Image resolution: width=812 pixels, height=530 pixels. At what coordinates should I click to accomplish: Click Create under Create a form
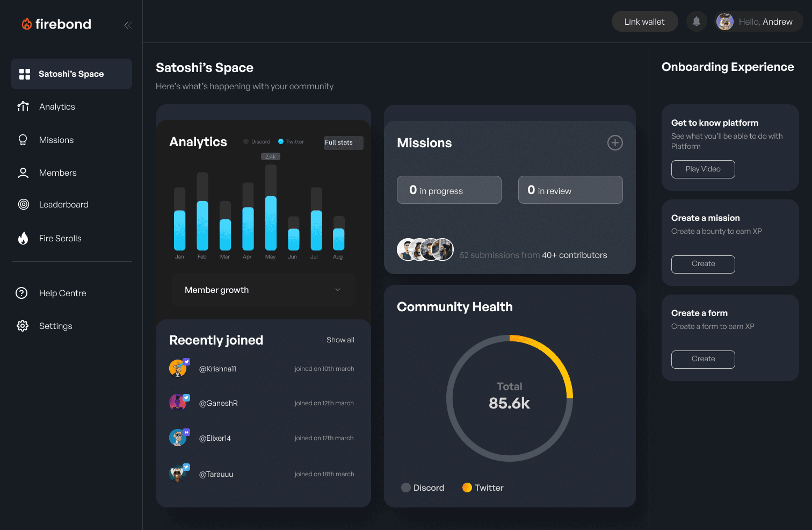(703, 359)
